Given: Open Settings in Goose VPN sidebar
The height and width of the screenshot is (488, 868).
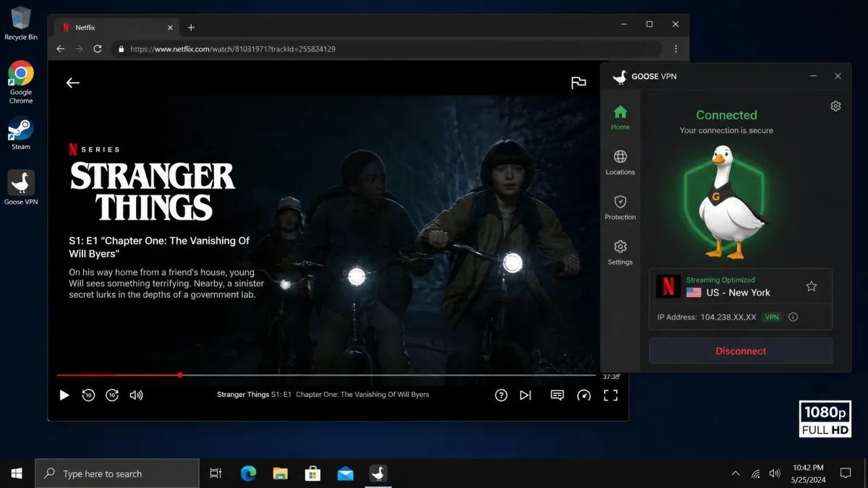Looking at the screenshot, I should click(620, 252).
